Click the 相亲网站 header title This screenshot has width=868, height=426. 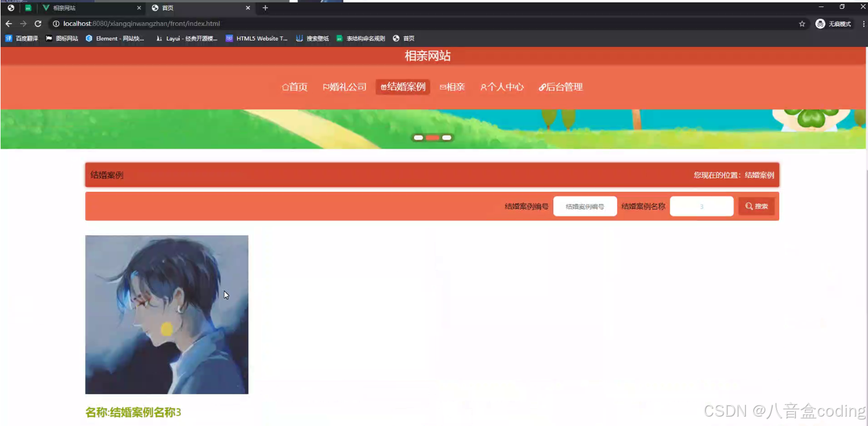(x=428, y=56)
